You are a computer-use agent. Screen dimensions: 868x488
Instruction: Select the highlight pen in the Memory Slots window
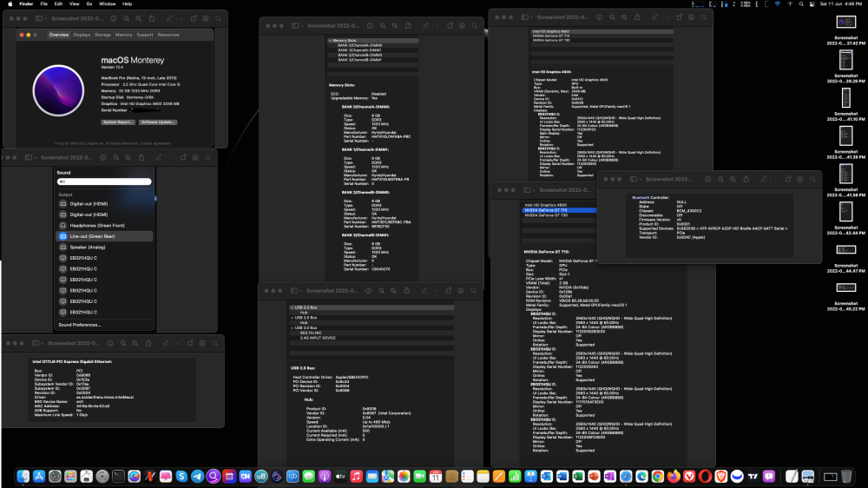[425, 25]
